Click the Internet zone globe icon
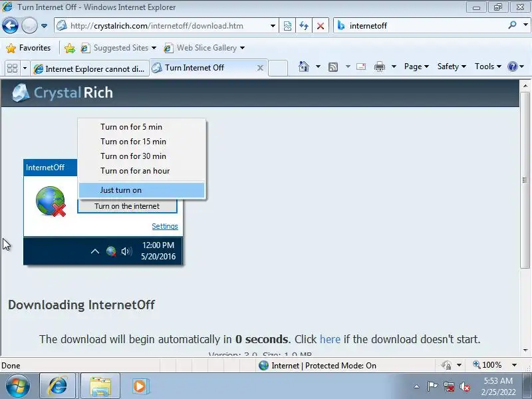This screenshot has height=399, width=532. 263,365
